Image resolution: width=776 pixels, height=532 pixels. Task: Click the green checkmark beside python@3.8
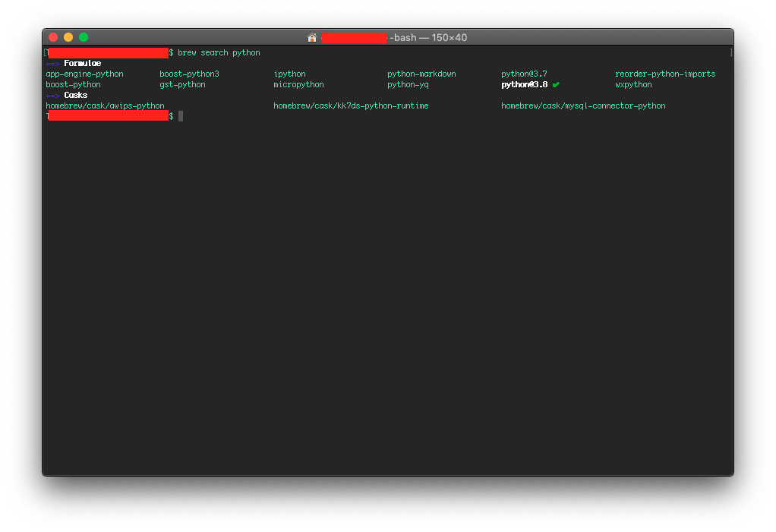pos(557,84)
